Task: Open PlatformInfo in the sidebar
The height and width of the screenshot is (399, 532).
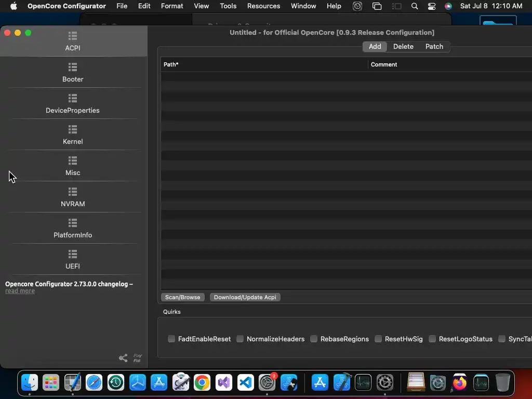Action: (x=73, y=229)
